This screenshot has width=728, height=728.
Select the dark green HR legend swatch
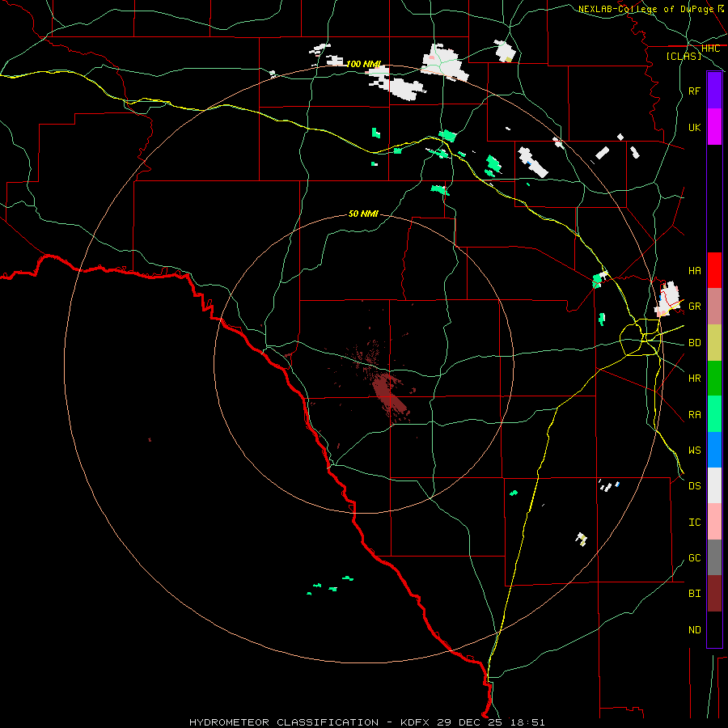[714, 379]
